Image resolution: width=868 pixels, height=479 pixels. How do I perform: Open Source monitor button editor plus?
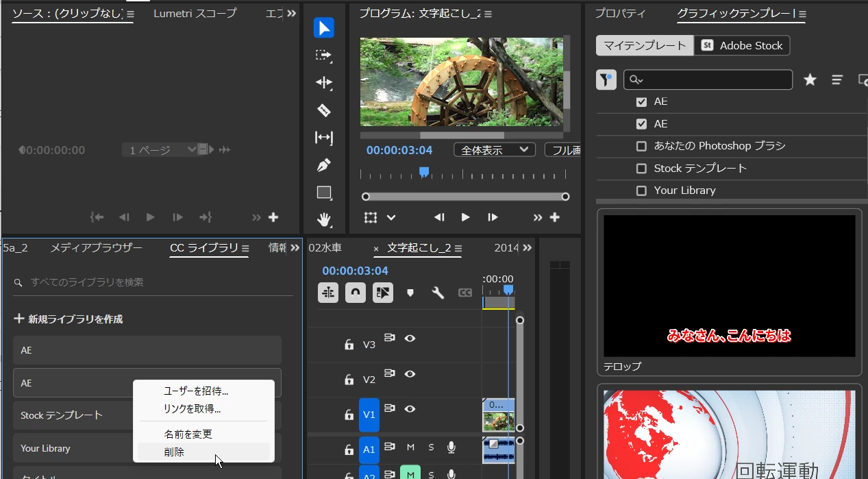pos(273,217)
